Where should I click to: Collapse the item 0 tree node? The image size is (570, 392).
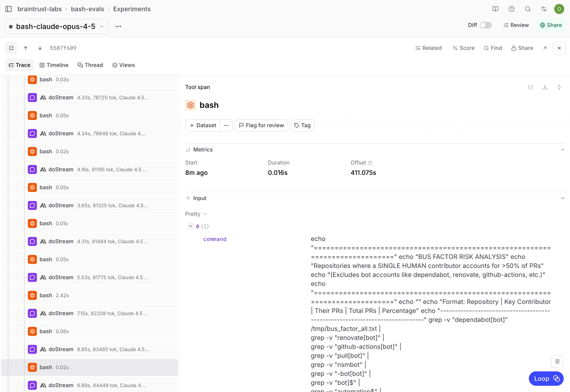tap(191, 226)
